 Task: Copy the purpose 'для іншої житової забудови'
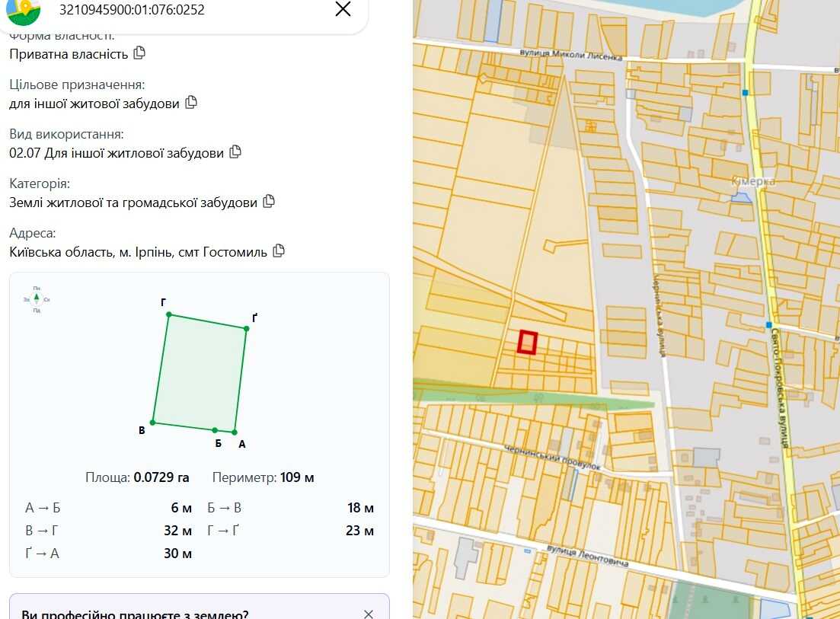(x=191, y=102)
